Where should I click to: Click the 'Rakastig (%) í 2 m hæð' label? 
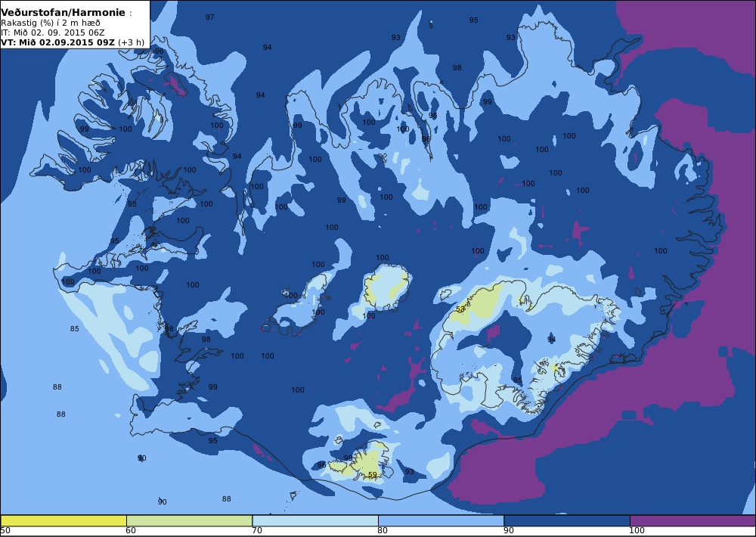click(x=51, y=23)
